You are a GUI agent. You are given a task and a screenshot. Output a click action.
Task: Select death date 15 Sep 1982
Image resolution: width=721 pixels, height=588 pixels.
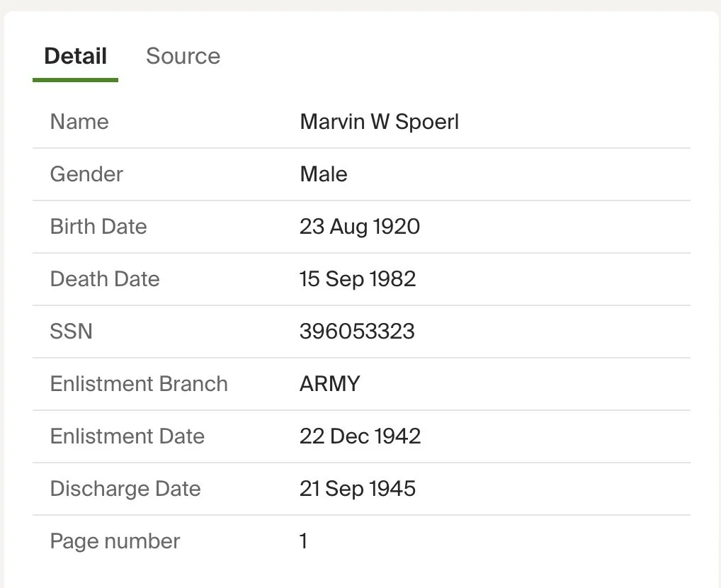click(x=357, y=279)
